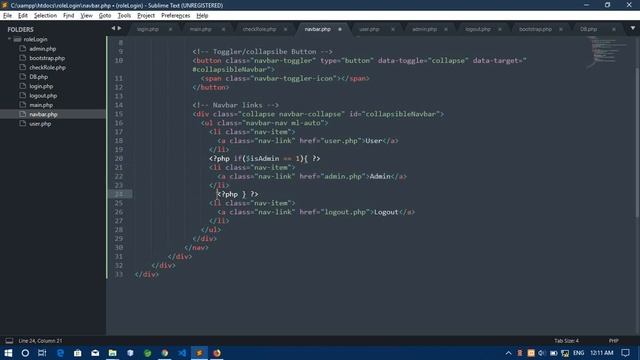Switch to the admin.php tab

pyautogui.click(x=424, y=29)
